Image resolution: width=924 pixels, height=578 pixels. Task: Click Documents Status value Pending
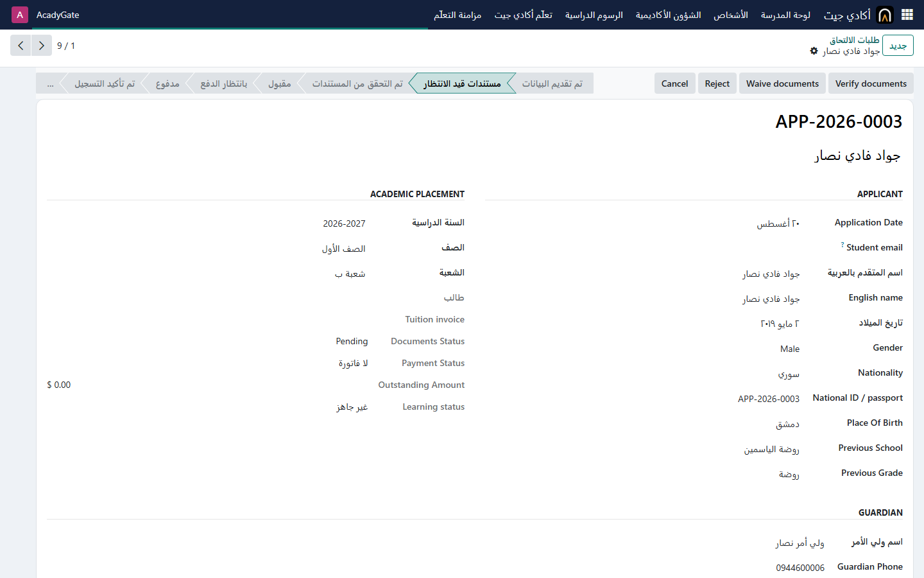(x=352, y=341)
